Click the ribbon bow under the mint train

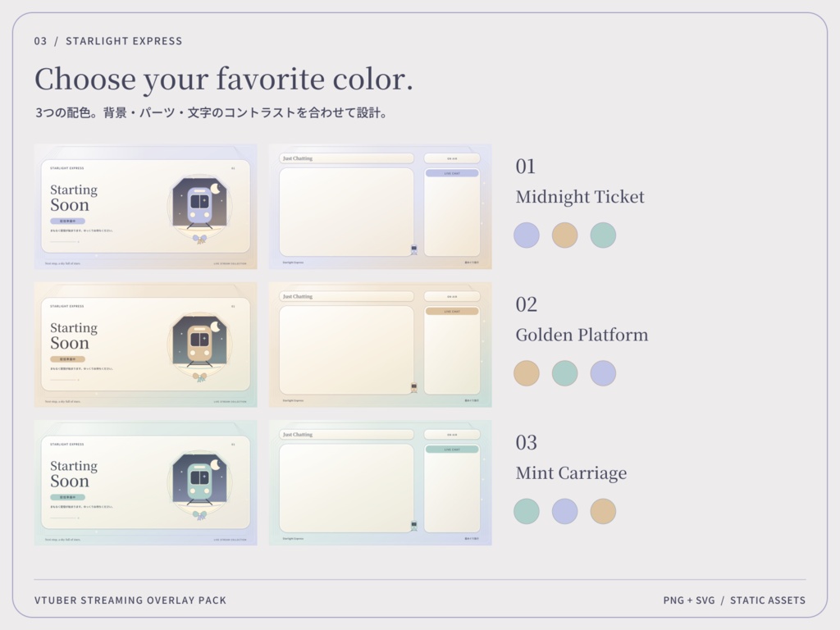click(200, 515)
